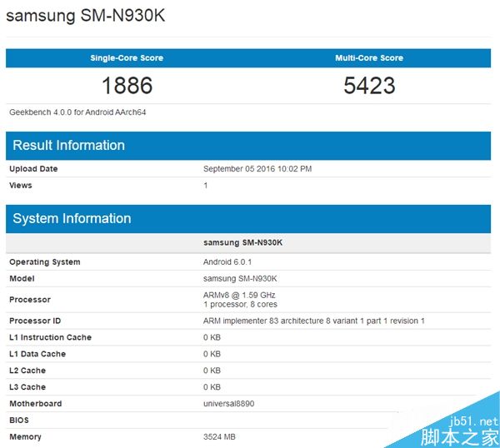Select the Multi-Core Score header
The height and width of the screenshot is (448, 500).
point(369,58)
